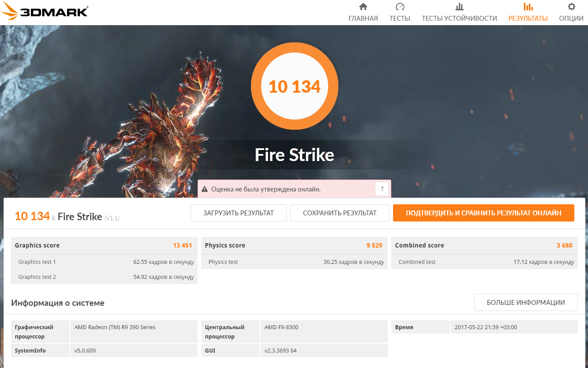Viewport: 588px width, 368px height.
Task: Open the Главная tab
Action: click(x=363, y=18)
